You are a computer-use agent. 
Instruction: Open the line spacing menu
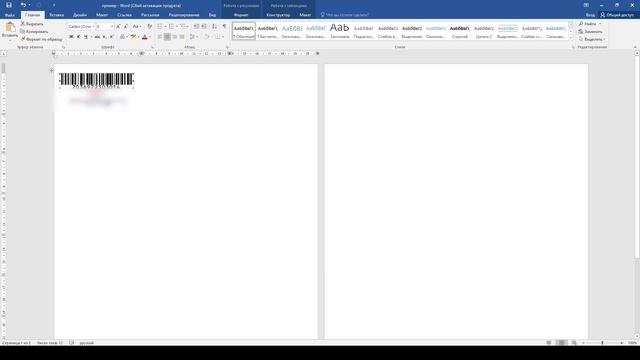(x=193, y=37)
